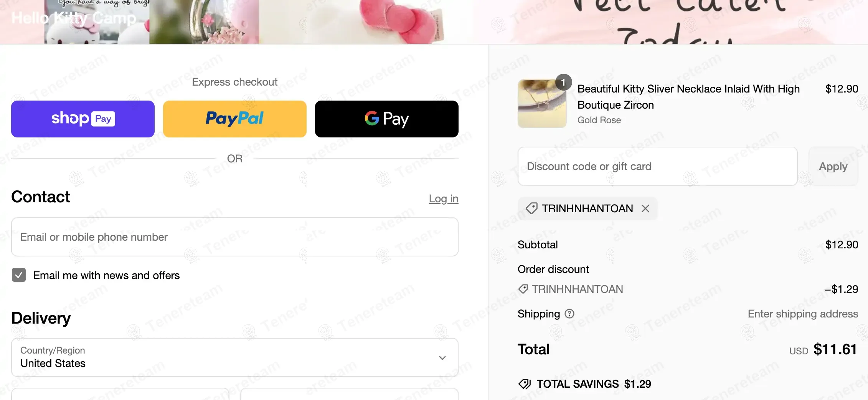The image size is (868, 400).
Task: Remove TRINHNHANTOAN discount code
Action: click(645, 208)
